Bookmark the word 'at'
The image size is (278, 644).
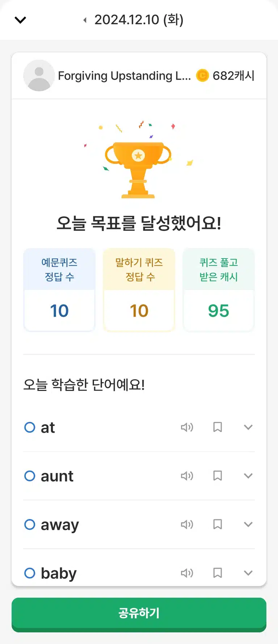click(x=218, y=427)
